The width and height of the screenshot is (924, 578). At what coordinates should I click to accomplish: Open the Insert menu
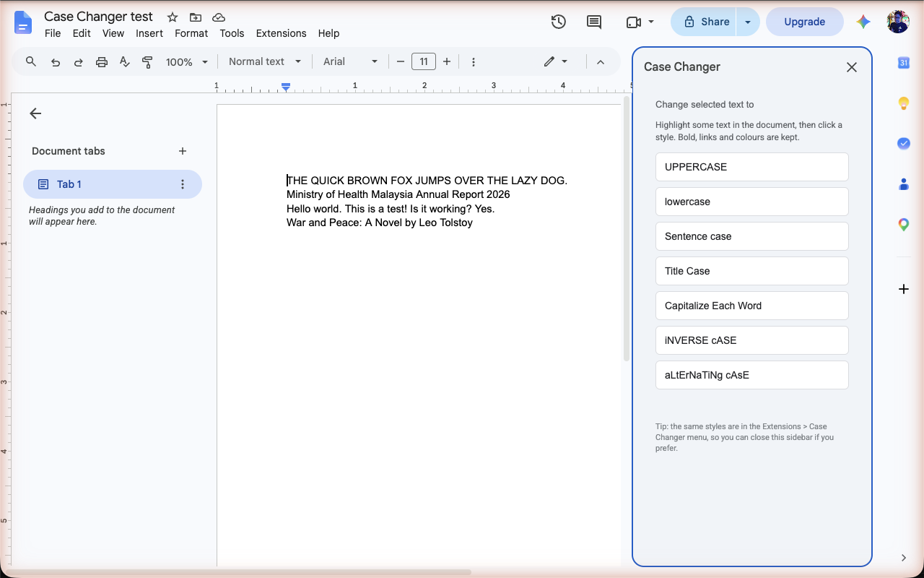tap(149, 33)
